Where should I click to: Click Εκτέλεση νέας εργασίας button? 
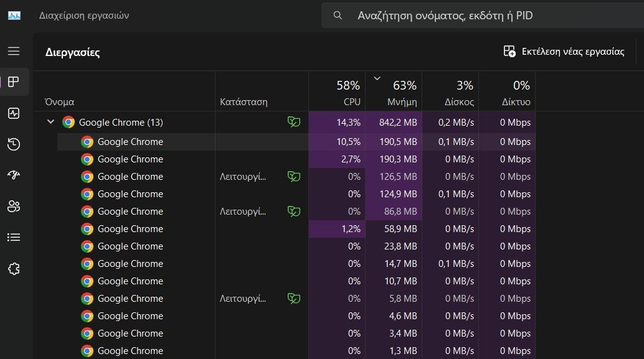[564, 51]
